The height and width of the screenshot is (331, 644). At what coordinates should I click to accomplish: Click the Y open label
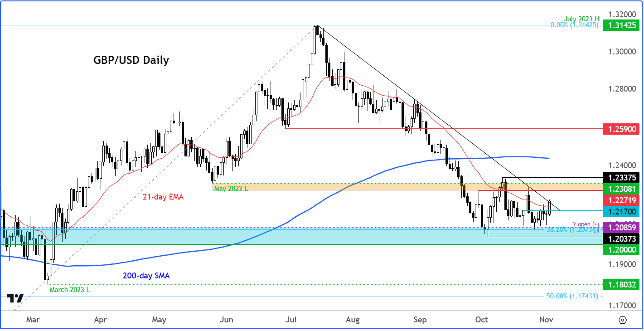tap(586, 224)
